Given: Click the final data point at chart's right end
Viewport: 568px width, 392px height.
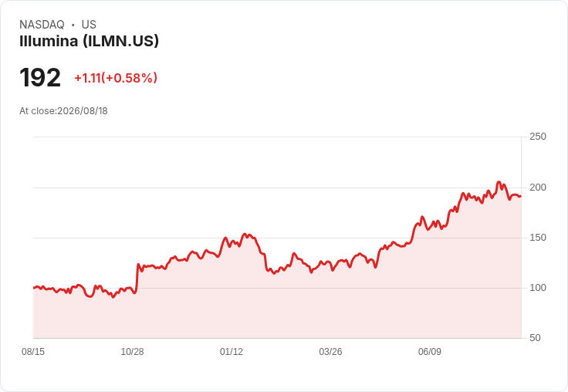Looking at the screenshot, I should click(521, 196).
